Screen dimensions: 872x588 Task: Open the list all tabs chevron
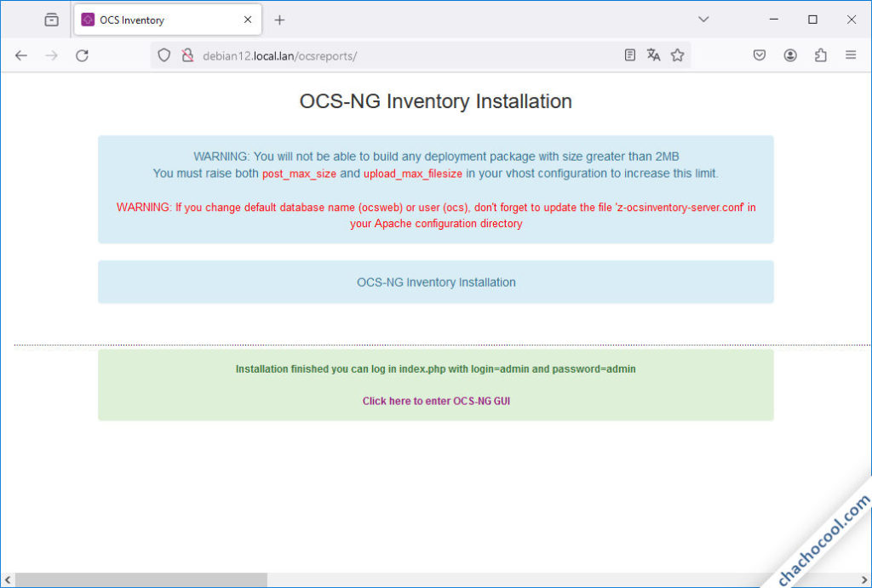[x=704, y=19]
